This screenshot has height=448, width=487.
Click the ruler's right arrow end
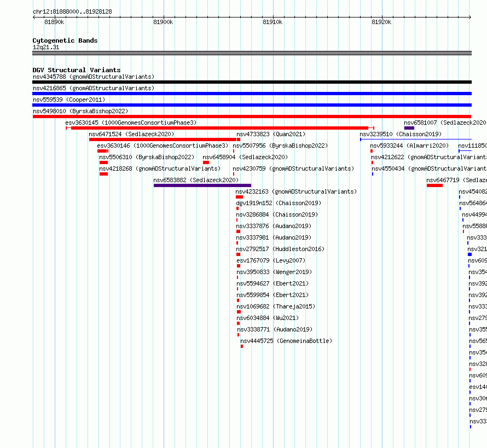[x=470, y=18]
